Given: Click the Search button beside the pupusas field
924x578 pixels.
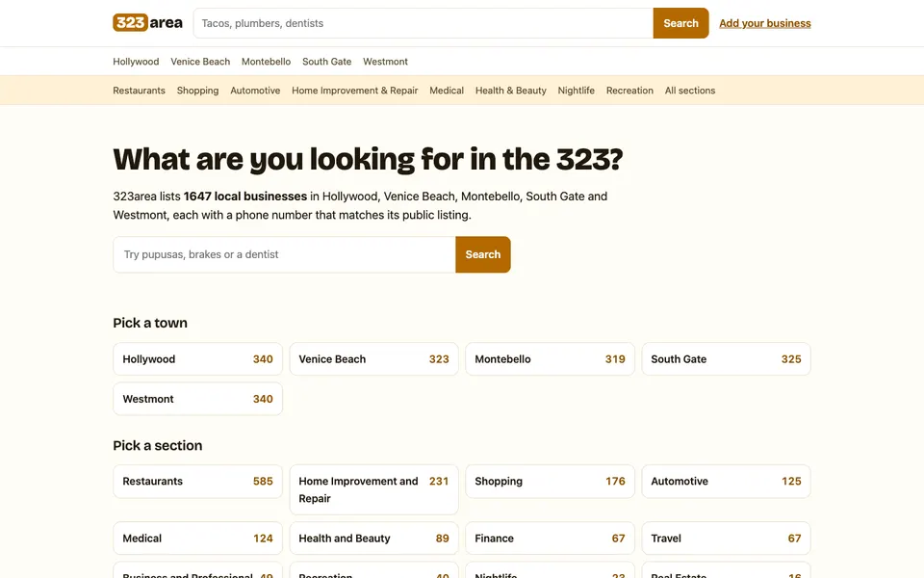Looking at the screenshot, I should point(483,254).
